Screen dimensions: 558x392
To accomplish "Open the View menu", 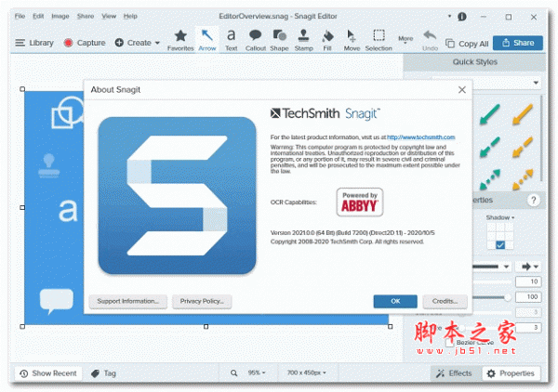I will tap(109, 16).
